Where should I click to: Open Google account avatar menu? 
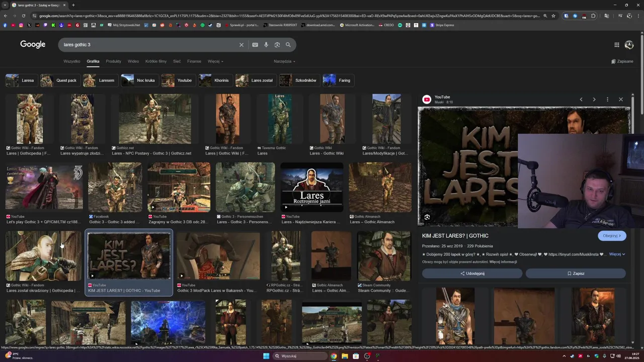(x=629, y=45)
